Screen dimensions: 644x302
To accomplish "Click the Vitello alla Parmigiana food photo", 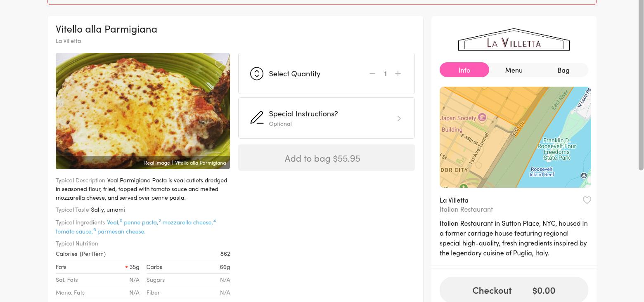I will 142,111.
